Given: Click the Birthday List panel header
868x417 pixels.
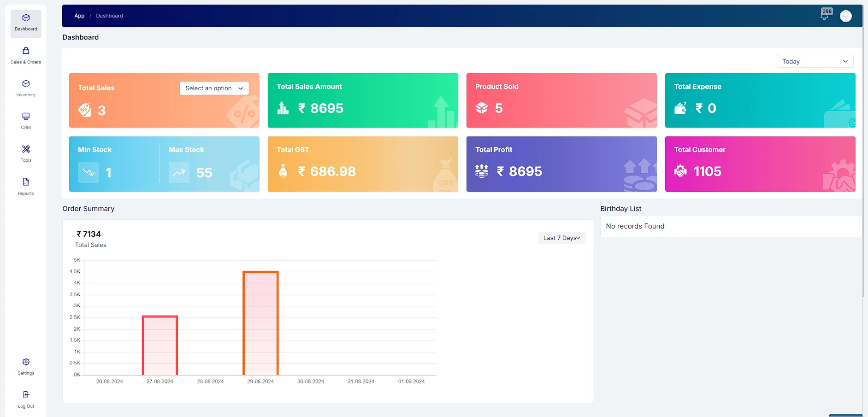Looking at the screenshot, I should [620, 208].
